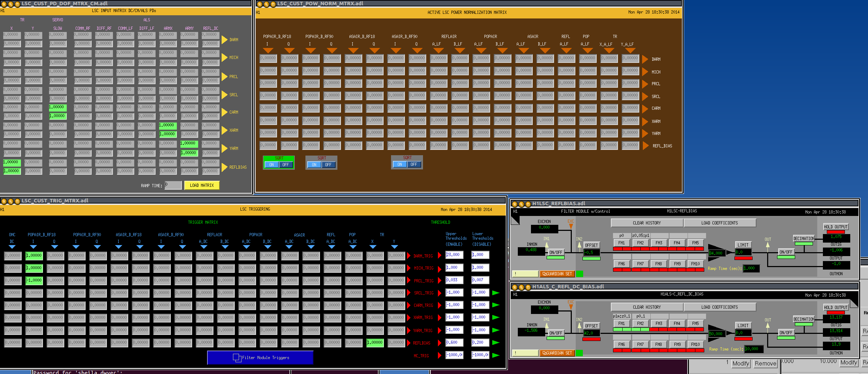Viewport: 868px width, 374px height.
Task: Click LOAD COEFFICIENTS in H1ALS-C_REFL_DC_BIAS
Action: (720, 307)
